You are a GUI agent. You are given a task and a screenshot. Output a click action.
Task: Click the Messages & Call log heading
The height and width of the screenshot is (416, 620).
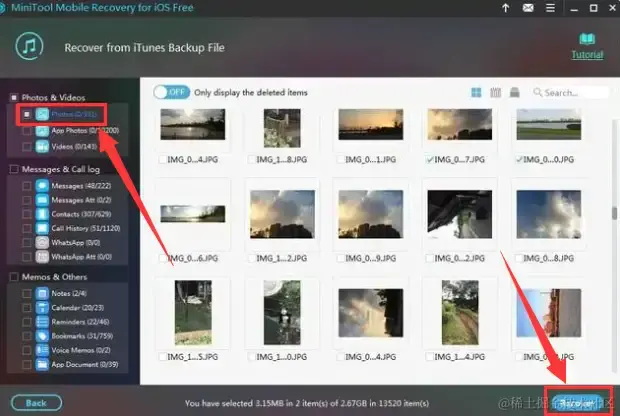coord(60,169)
